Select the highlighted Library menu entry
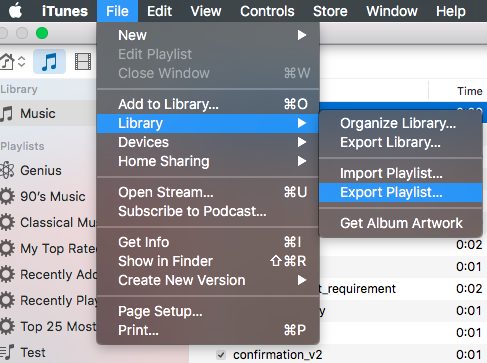The image size is (487, 363). coord(208,123)
